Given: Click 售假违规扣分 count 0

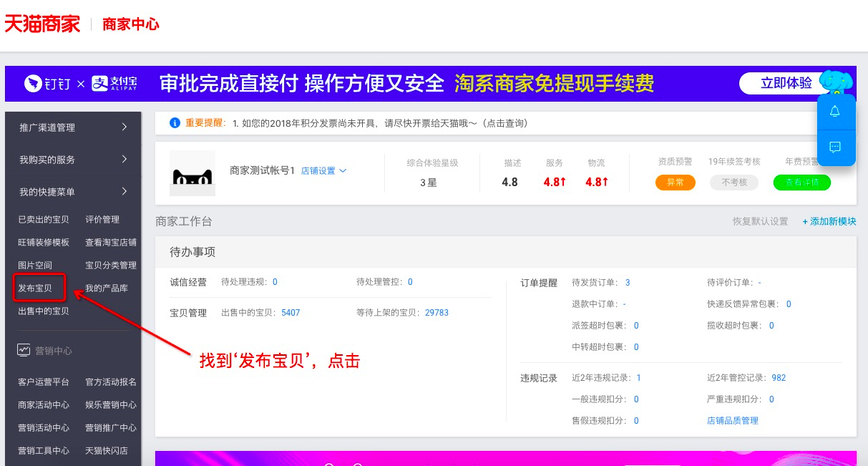Looking at the screenshot, I should coord(636,421).
